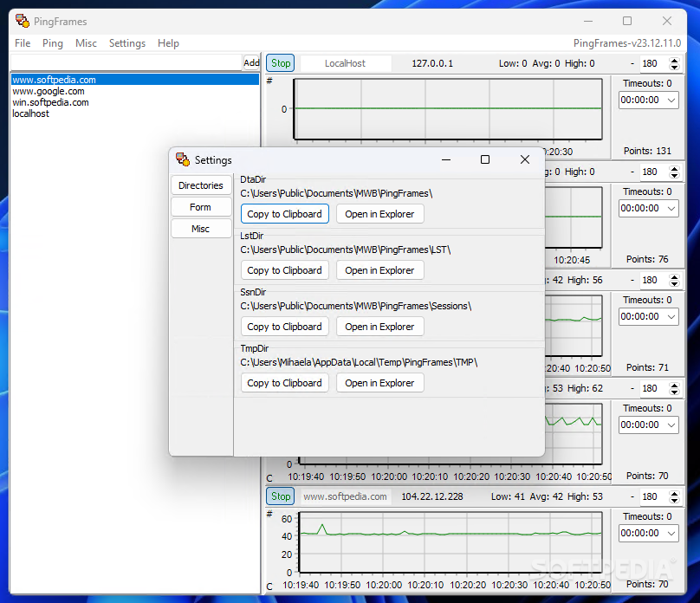700x603 pixels.
Task: Click the 104.22.12.228 address label
Action: click(x=432, y=496)
